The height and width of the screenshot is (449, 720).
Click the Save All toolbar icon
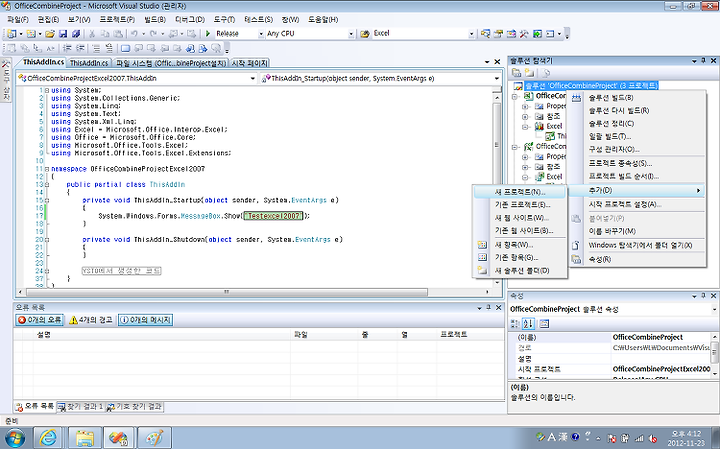tap(76, 34)
